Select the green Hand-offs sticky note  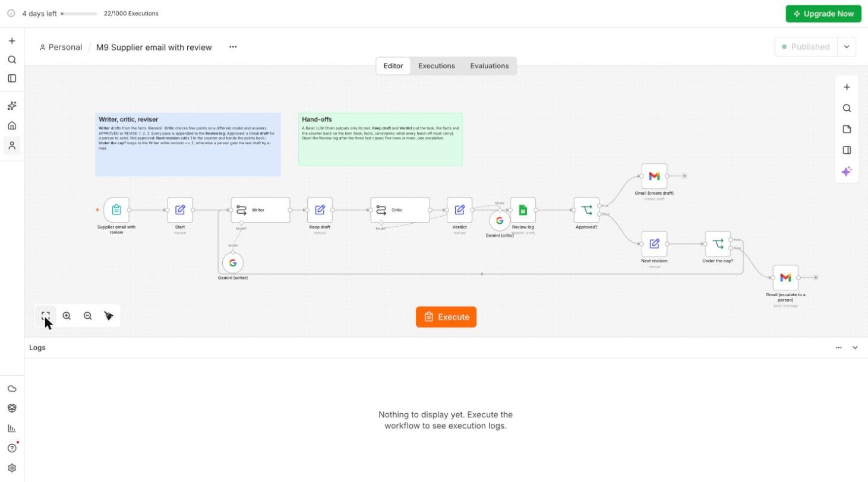point(380,139)
